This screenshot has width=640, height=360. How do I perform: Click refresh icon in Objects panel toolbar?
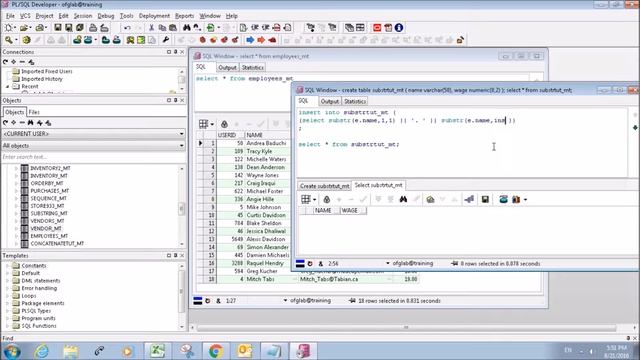point(5,123)
